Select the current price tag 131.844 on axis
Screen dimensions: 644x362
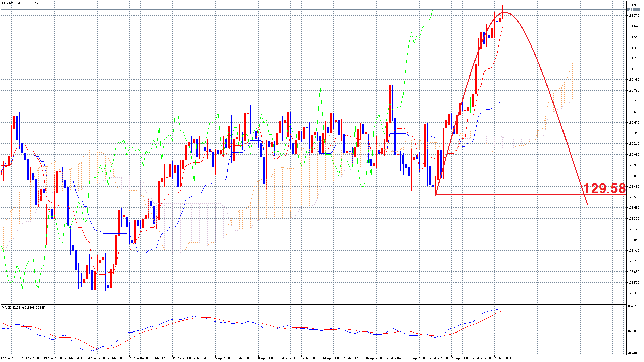[633, 10]
